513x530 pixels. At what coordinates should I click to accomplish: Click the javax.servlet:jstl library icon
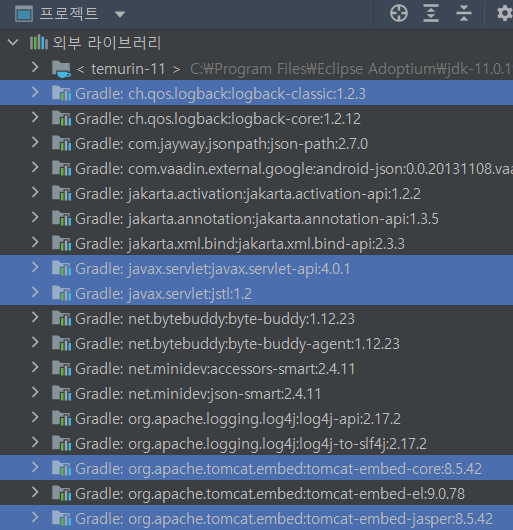(x=62, y=293)
